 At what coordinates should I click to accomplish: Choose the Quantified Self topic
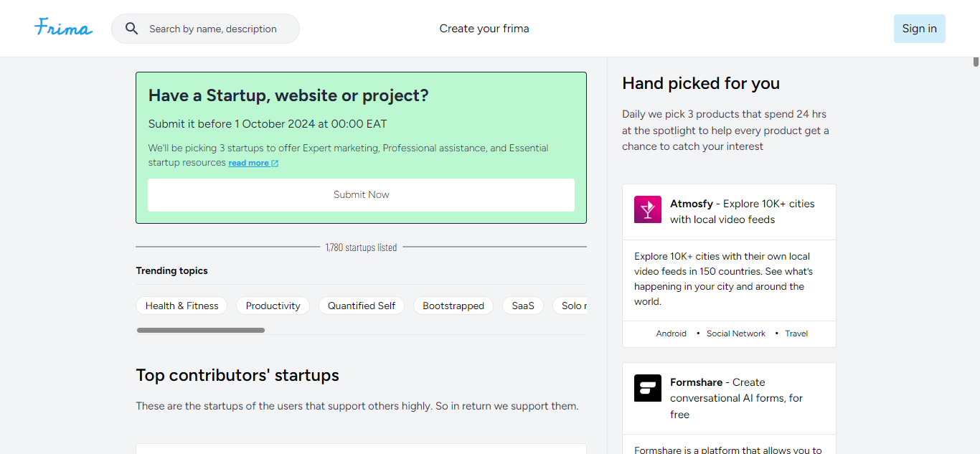pos(362,306)
